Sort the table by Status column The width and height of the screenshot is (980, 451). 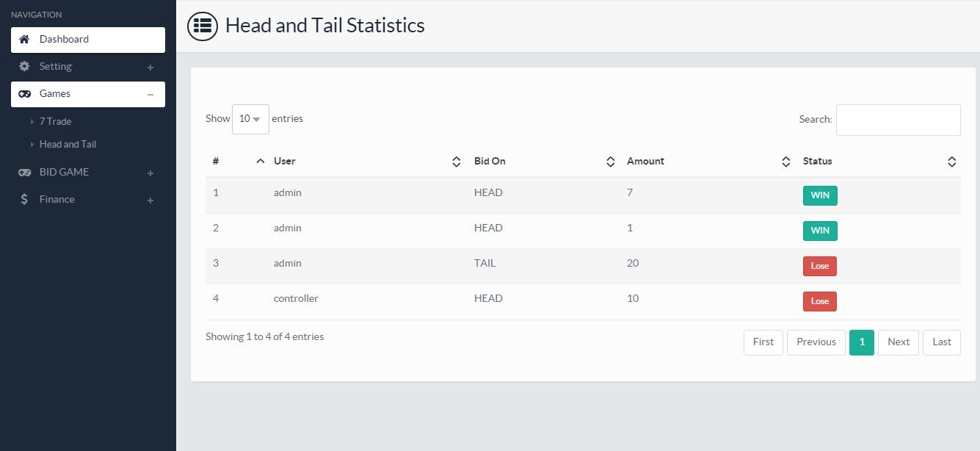coord(951,162)
